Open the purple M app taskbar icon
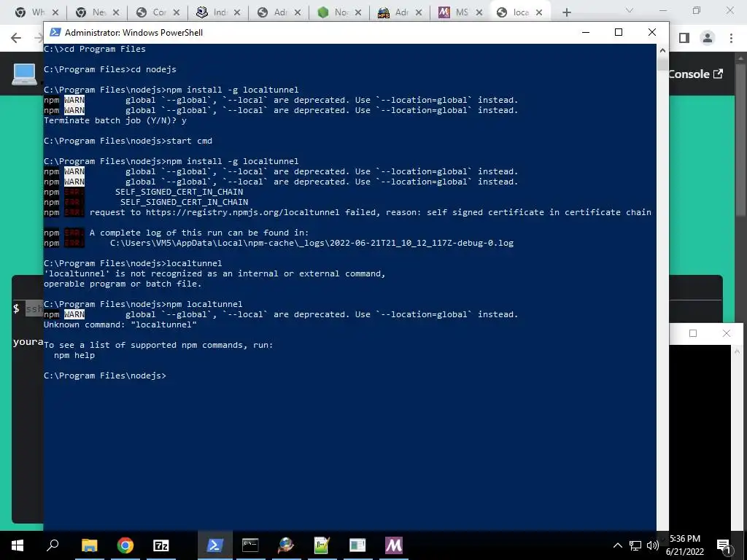The width and height of the screenshot is (747, 560). pos(393,545)
